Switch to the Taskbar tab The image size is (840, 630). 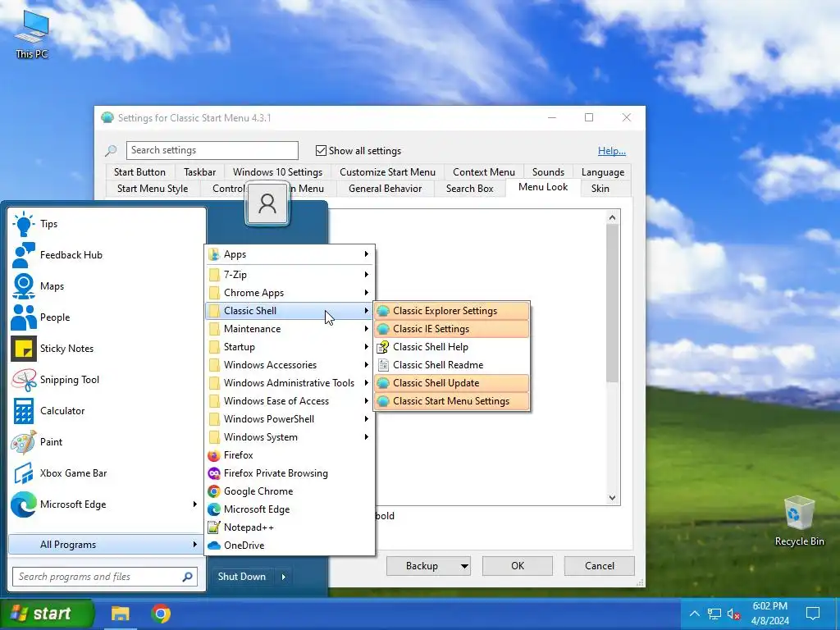point(200,172)
